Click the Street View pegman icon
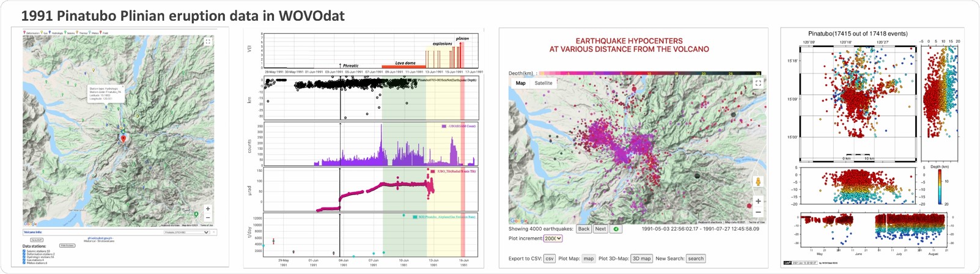Screen dimensions: 980x274 click(758, 182)
